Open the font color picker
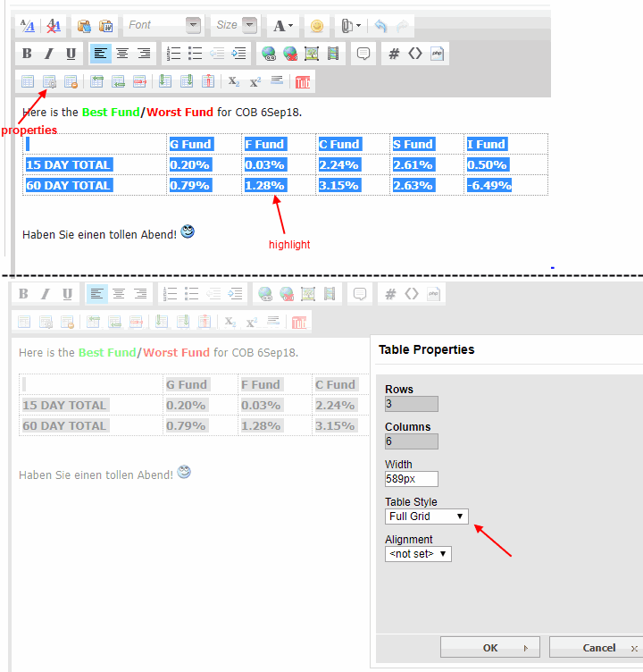 (x=283, y=25)
